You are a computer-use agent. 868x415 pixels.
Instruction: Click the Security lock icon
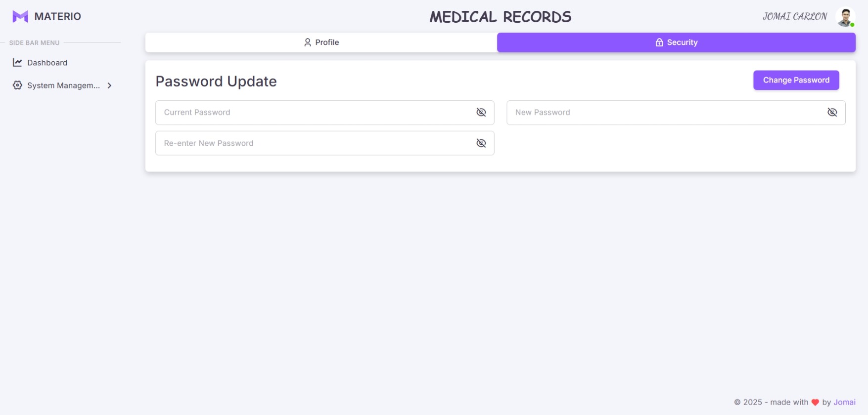tap(659, 42)
